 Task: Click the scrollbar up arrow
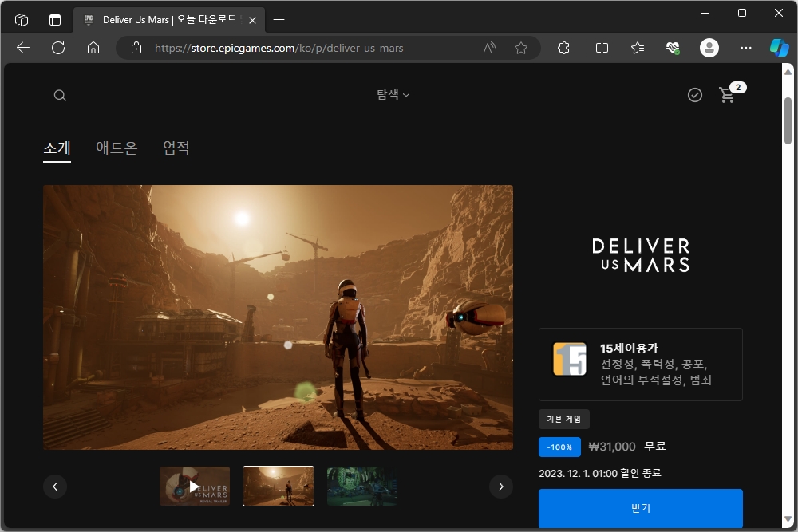coord(788,72)
